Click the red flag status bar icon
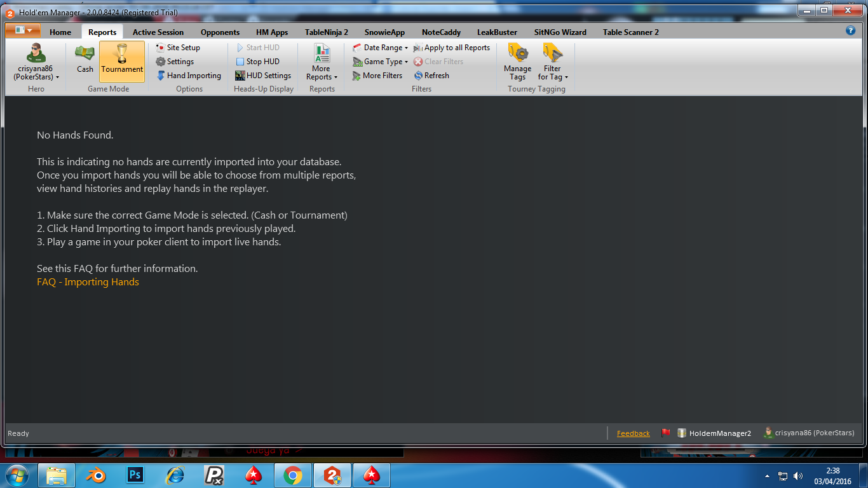Screen dimensions: 868x488 pos(666,433)
